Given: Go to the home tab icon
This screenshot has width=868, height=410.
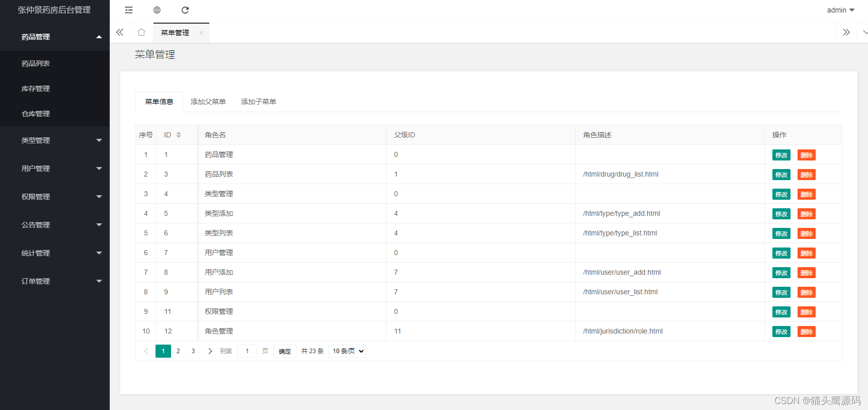Looking at the screenshot, I should point(141,32).
